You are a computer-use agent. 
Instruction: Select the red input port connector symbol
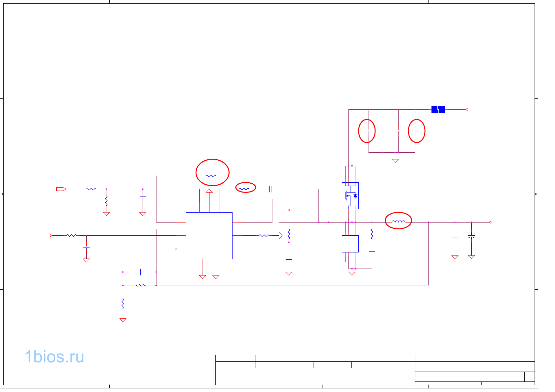[x=61, y=189]
